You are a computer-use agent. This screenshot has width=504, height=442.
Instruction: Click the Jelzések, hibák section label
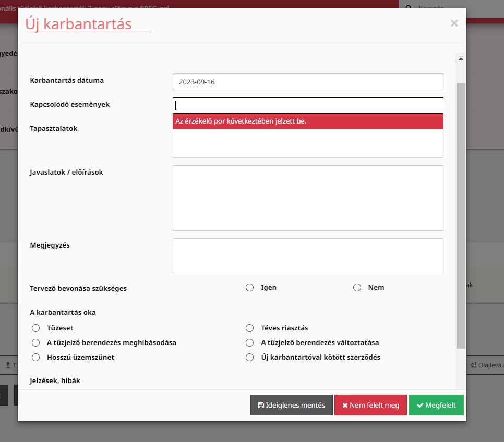[55, 380]
